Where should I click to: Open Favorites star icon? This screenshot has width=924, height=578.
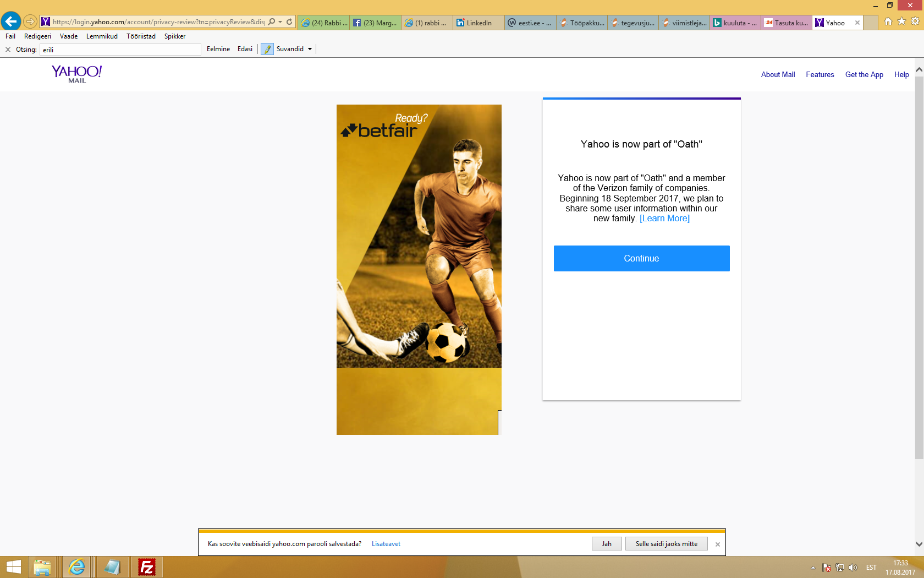click(901, 21)
